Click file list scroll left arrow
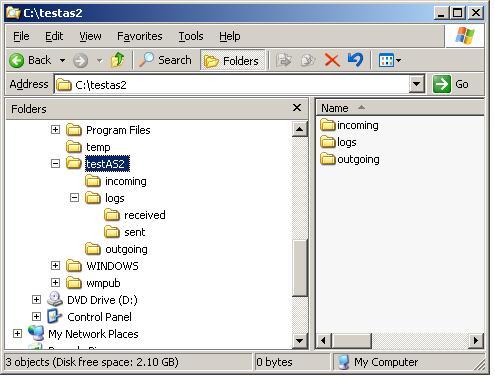The height and width of the screenshot is (381, 495). pos(323,340)
